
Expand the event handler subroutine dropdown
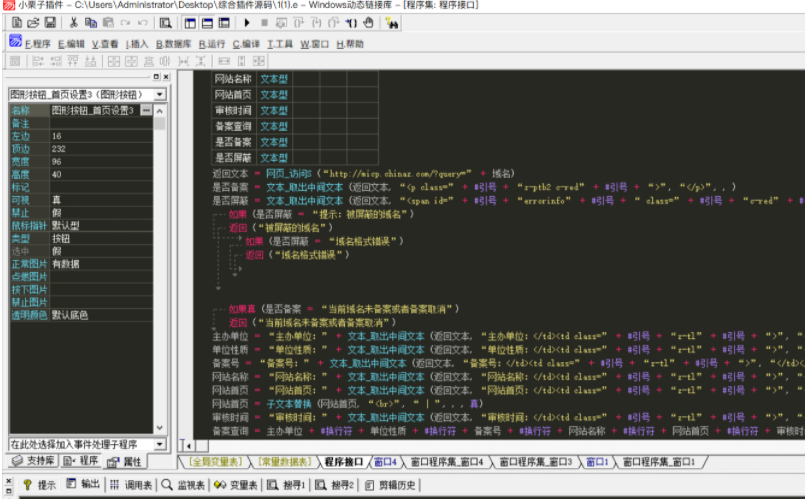point(160,443)
